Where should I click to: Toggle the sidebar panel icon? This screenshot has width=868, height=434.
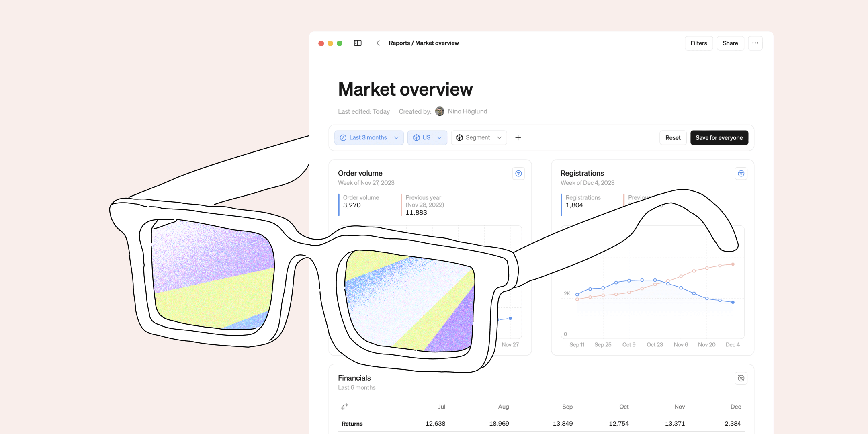point(358,43)
